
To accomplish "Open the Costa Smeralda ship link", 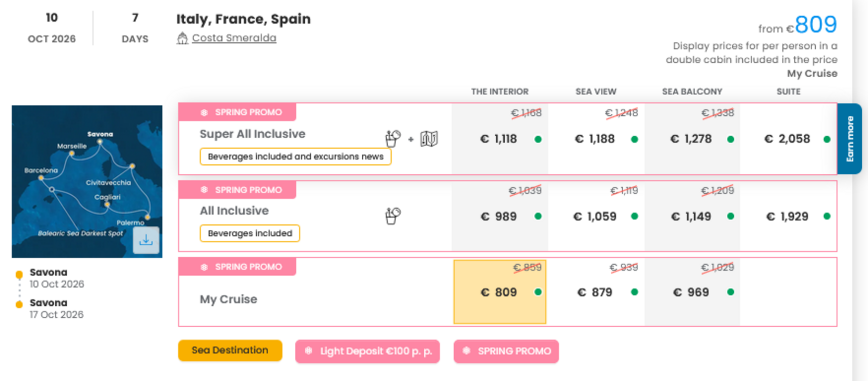I will click(234, 38).
